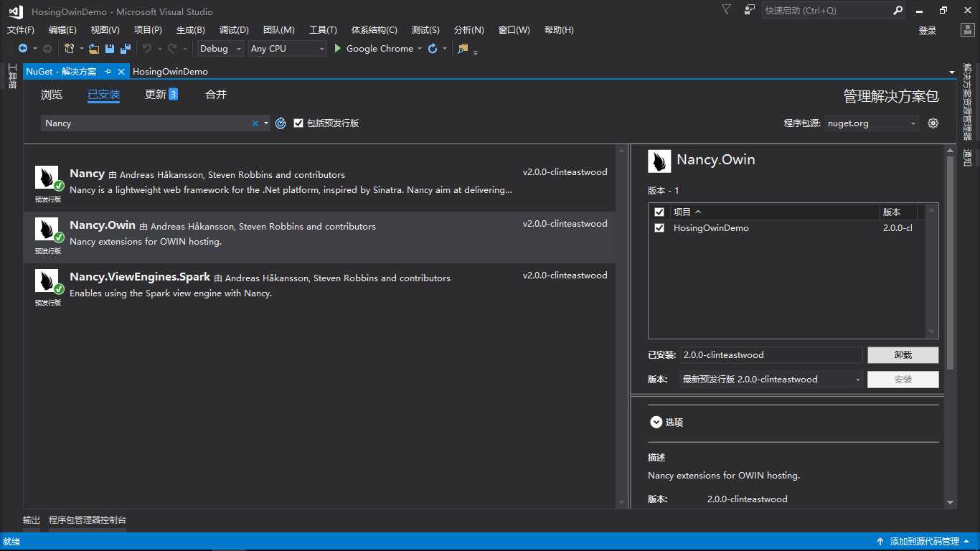The image size is (980, 551).
Task: Open the 工具(T) menu
Action: coord(323,29)
